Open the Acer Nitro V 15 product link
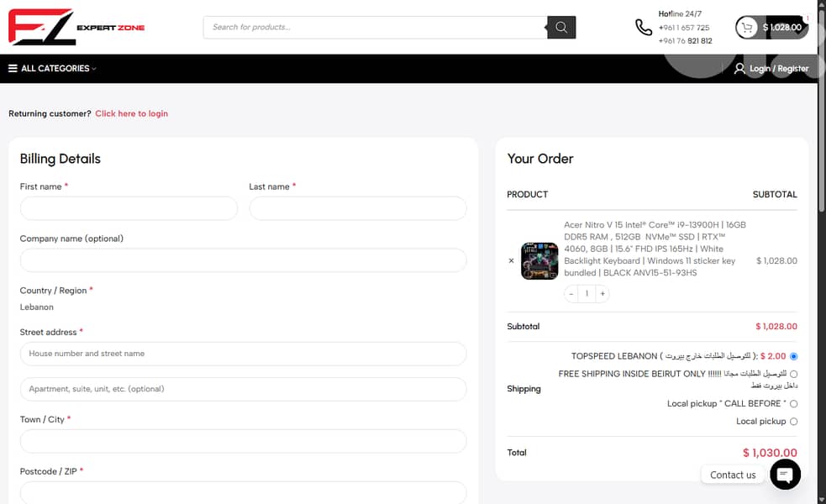 655,249
